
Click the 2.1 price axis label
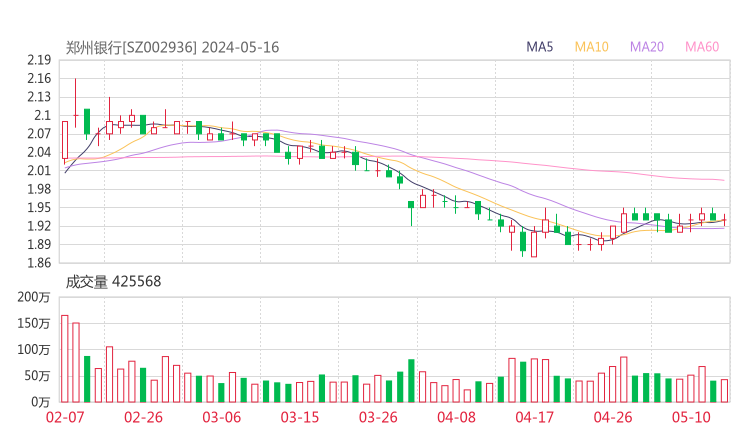[42, 115]
